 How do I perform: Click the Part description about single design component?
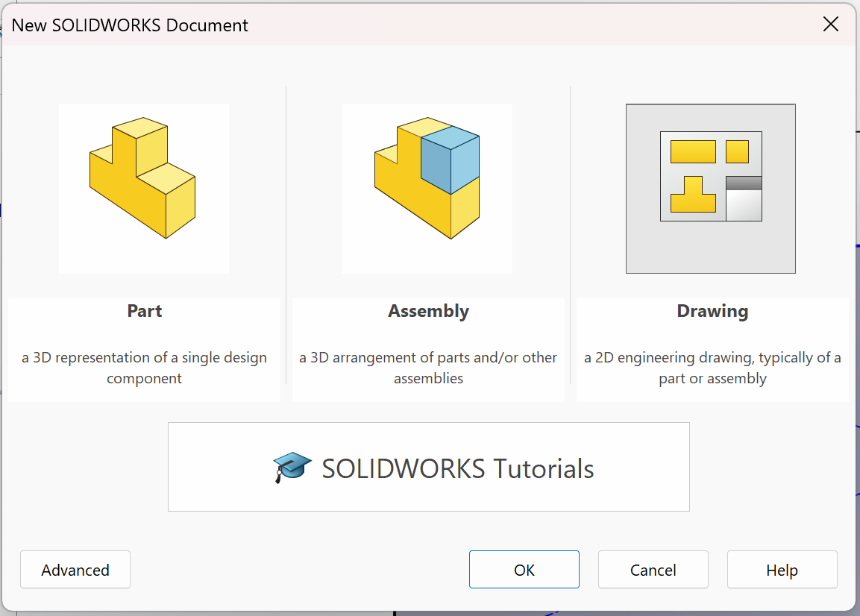click(x=145, y=368)
